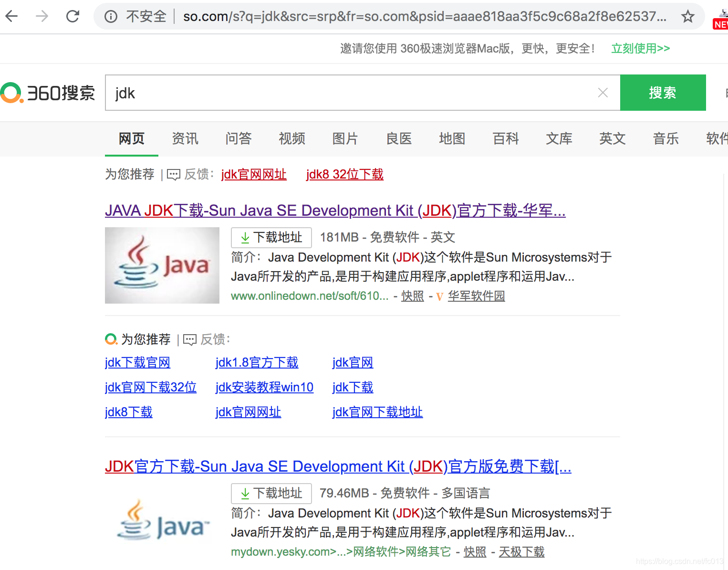Open 快照 for the yesky result
Screen dimensions: 728x570
pos(475,552)
